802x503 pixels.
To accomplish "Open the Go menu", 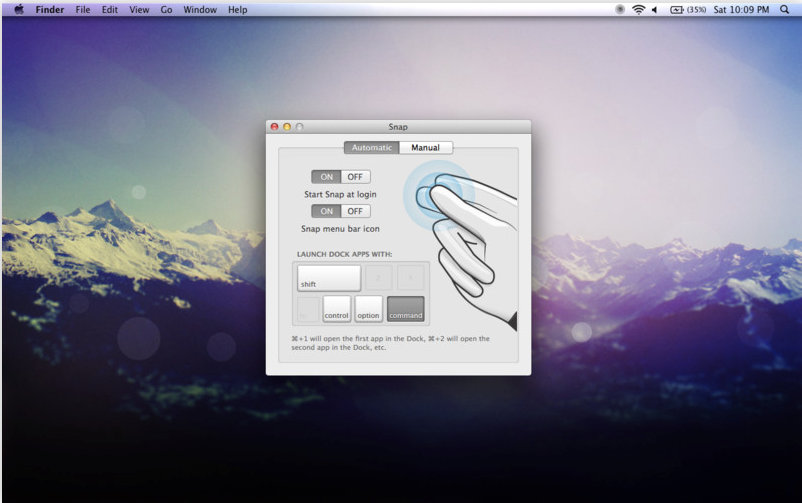I will pos(166,9).
